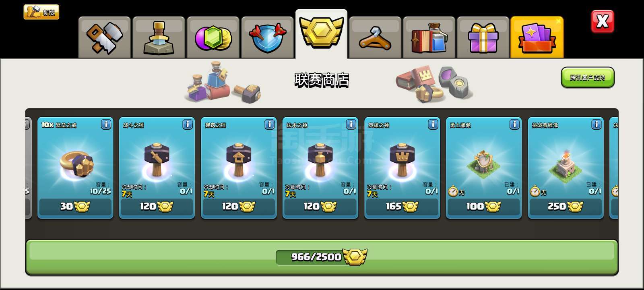The height and width of the screenshot is (290, 644).
Task: Select the purple gift box tab
Action: [483, 37]
